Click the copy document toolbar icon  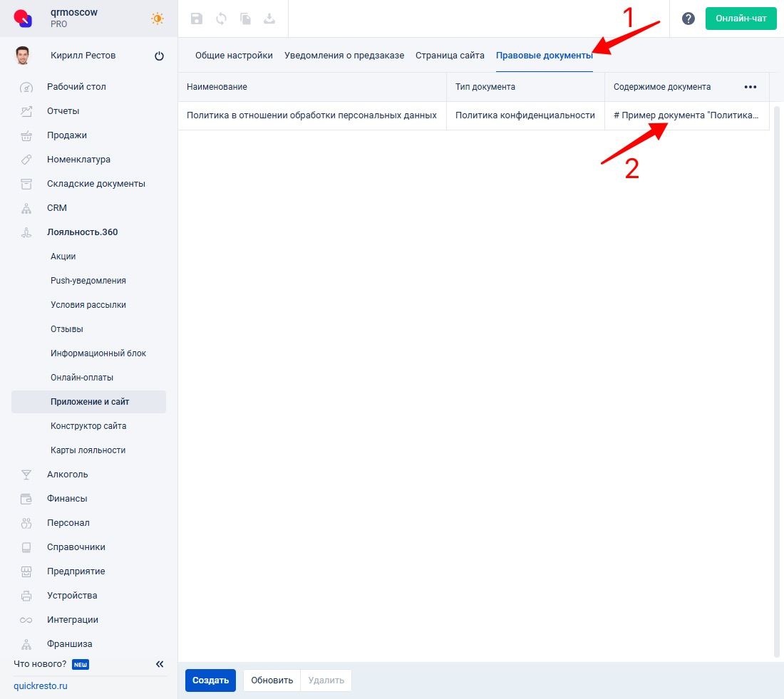click(x=245, y=19)
